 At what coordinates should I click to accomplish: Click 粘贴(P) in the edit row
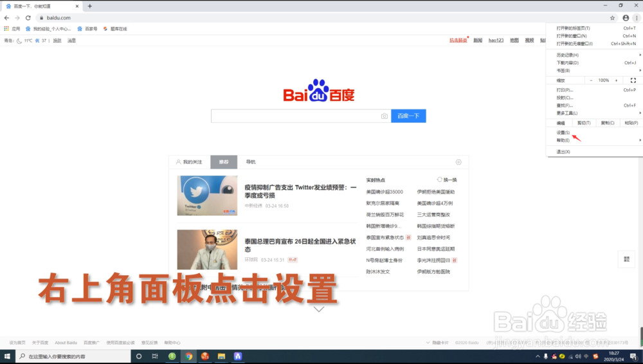pyautogui.click(x=631, y=123)
